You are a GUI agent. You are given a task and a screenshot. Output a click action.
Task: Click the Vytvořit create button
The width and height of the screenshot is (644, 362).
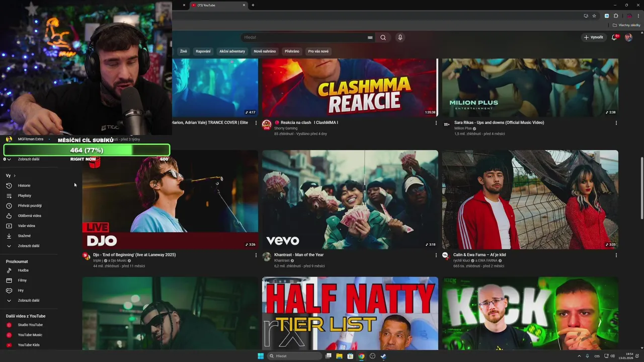(x=593, y=37)
